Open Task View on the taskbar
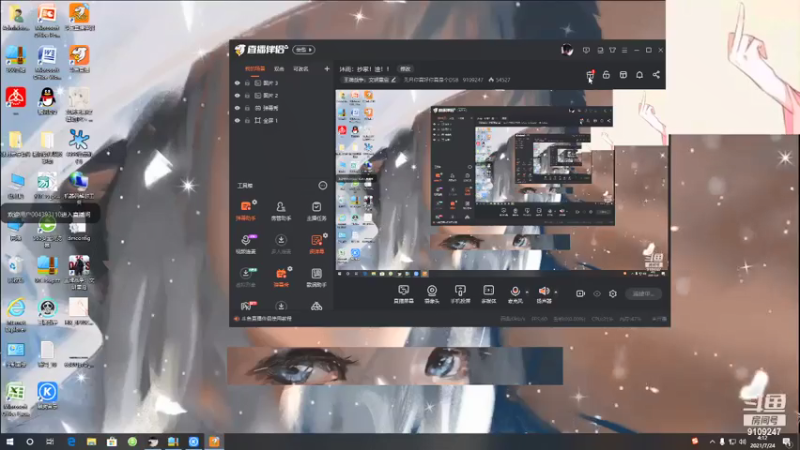 [x=50, y=441]
